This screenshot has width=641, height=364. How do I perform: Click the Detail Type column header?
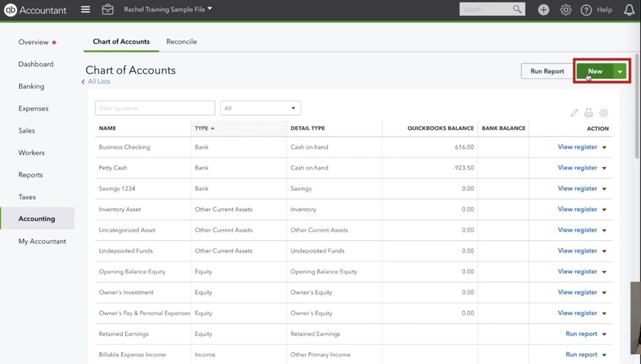pos(308,128)
